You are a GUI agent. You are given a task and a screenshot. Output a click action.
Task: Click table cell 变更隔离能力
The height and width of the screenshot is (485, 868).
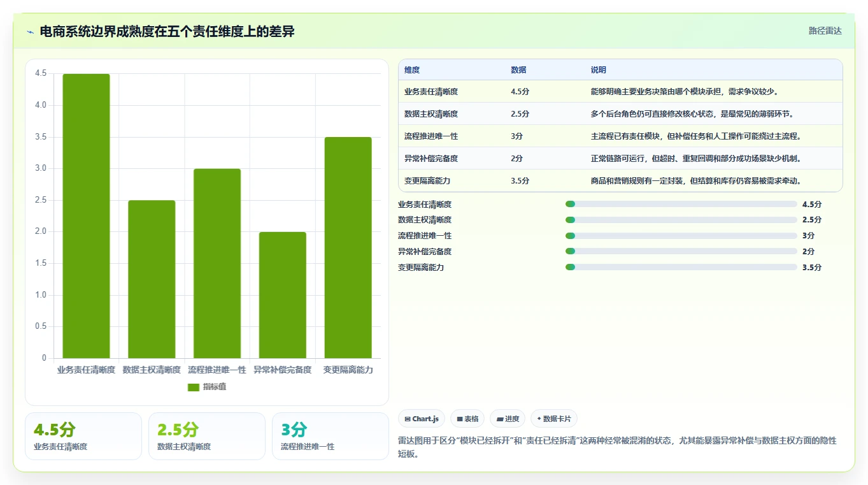427,181
